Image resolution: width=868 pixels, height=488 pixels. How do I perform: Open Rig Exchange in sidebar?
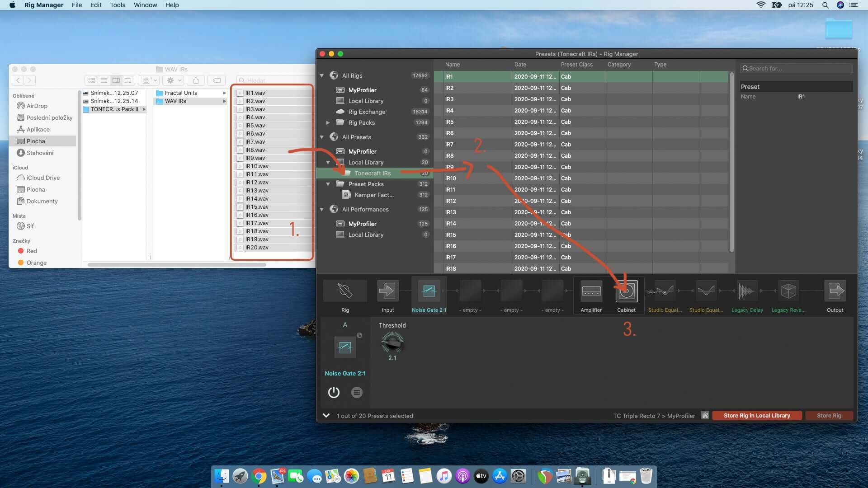click(367, 112)
